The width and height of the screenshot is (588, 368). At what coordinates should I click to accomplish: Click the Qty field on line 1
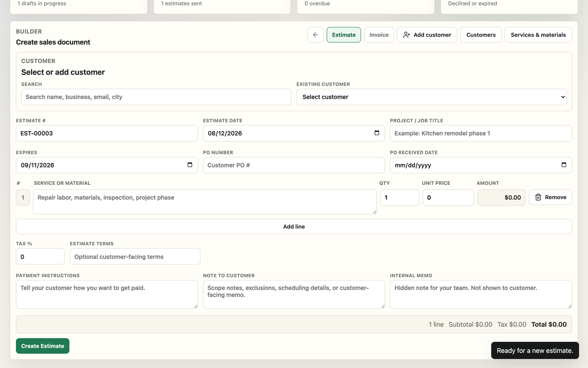pyautogui.click(x=399, y=197)
